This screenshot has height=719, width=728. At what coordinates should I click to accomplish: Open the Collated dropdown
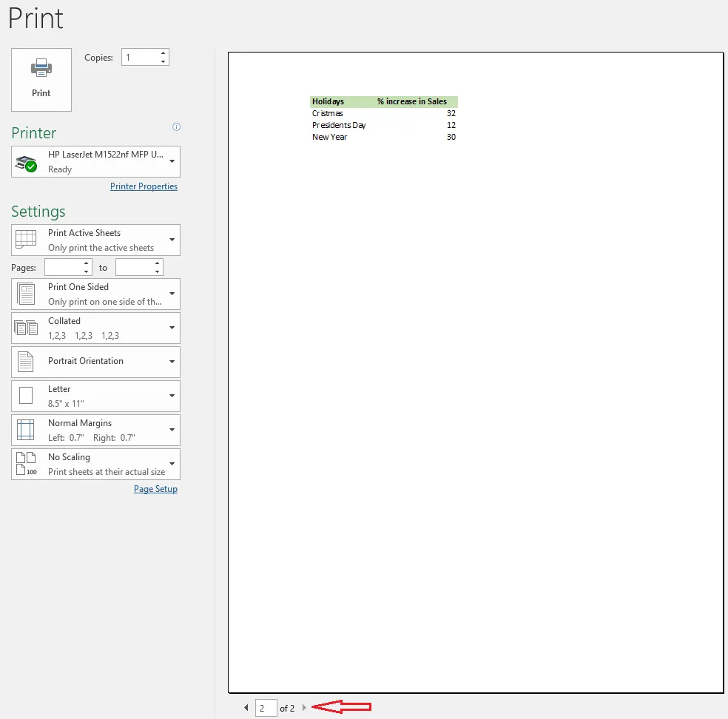[95, 328]
